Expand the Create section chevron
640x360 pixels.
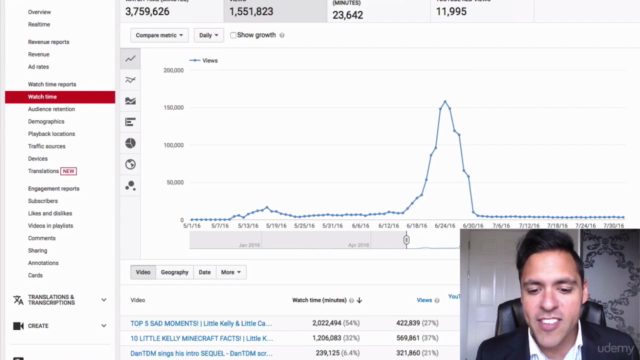click(x=104, y=326)
